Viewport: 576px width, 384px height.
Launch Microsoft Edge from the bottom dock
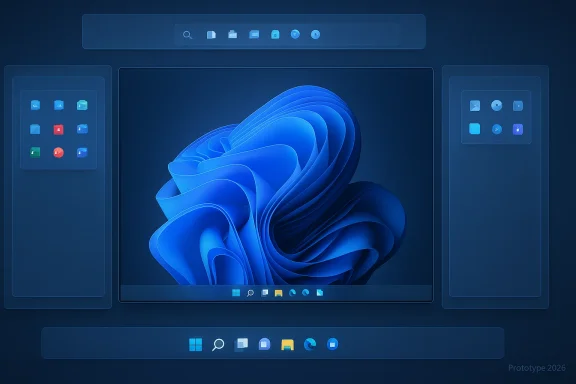[x=310, y=344]
